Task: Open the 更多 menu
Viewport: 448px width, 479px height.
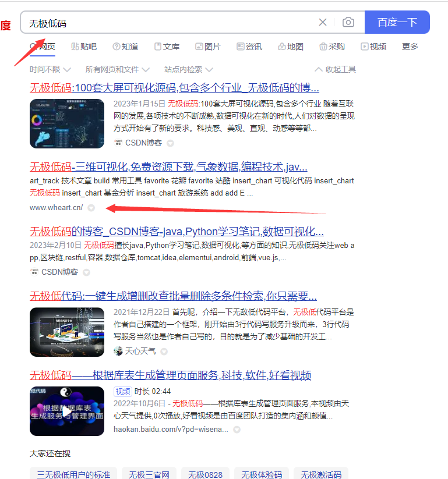Action: click(410, 47)
